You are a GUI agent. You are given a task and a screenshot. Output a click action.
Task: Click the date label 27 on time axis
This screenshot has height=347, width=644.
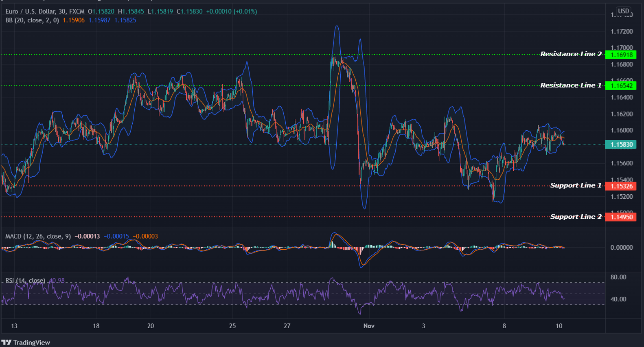(x=287, y=326)
